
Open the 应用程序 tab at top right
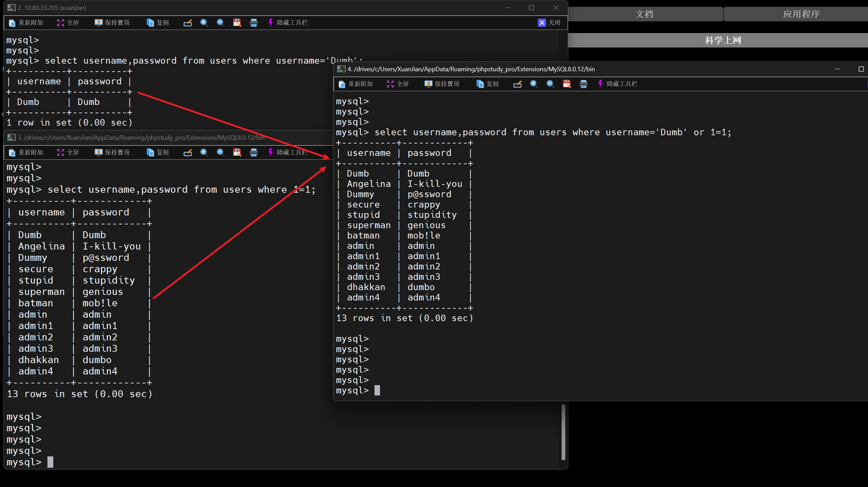coord(801,14)
